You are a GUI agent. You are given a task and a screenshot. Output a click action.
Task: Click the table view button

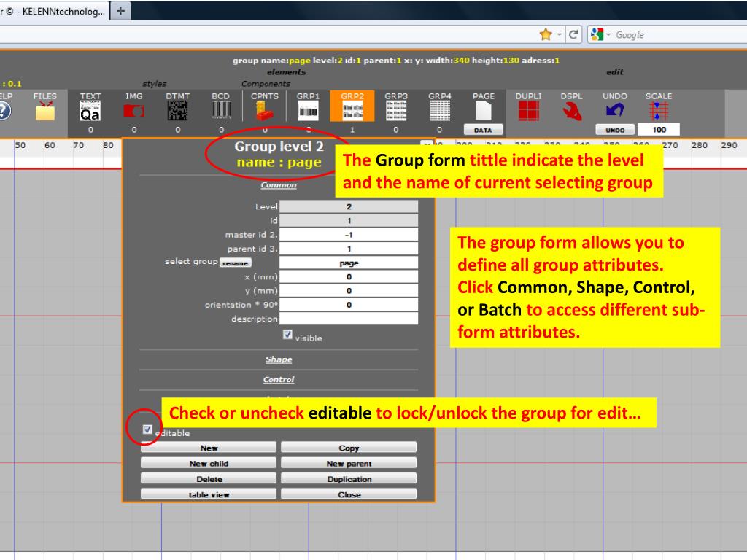pyautogui.click(x=209, y=494)
